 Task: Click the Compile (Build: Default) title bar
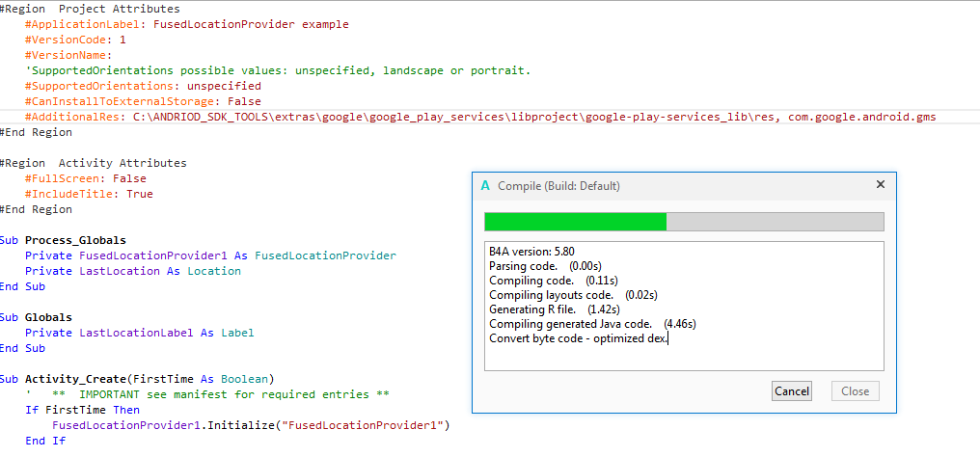(x=675, y=186)
